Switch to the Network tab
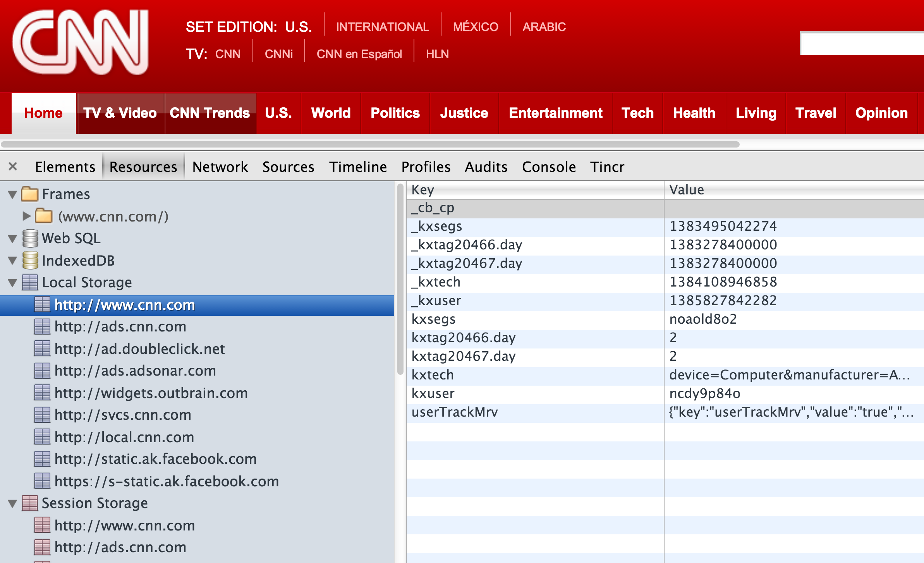The height and width of the screenshot is (563, 924). click(x=220, y=167)
